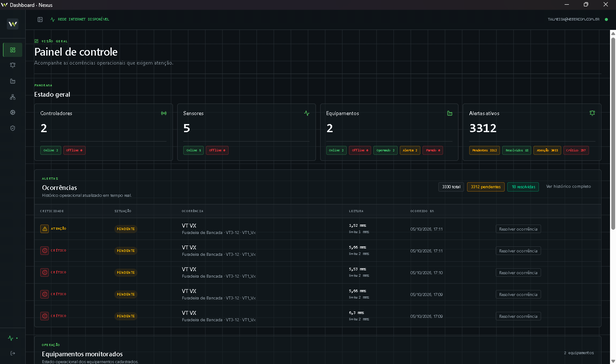Click the Equipamentos monitorados heading
The width and height of the screenshot is (616, 364).
point(82,354)
